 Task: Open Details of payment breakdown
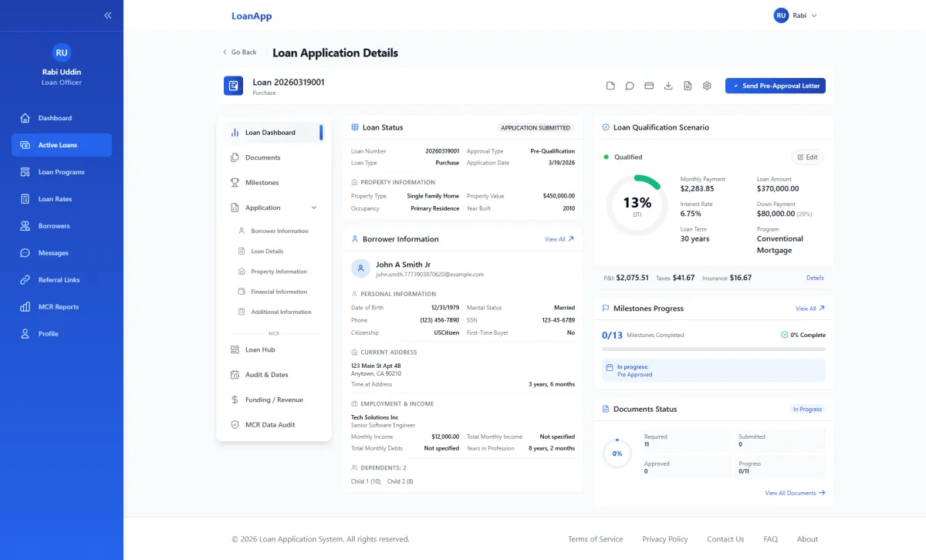pos(815,278)
